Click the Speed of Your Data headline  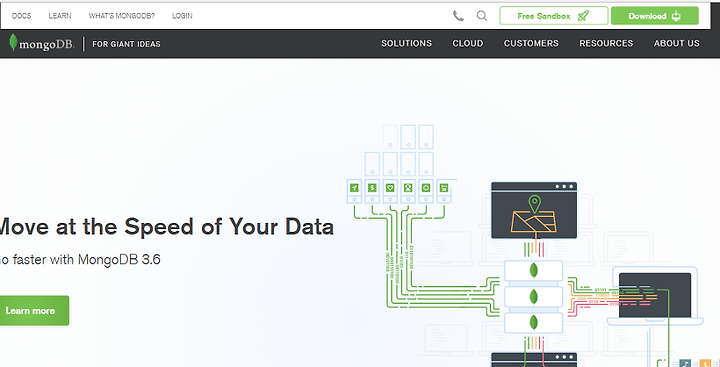point(166,227)
